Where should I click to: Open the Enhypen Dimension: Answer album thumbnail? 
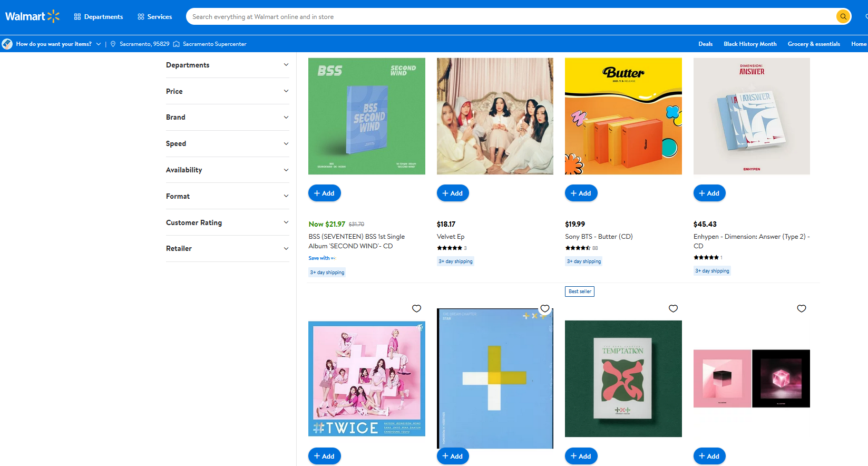click(752, 116)
